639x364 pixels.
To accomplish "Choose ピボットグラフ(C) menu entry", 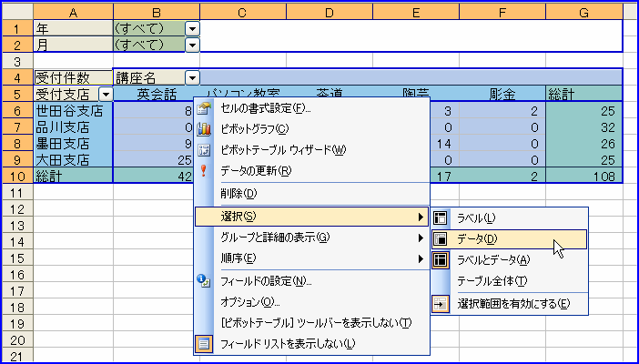I will (x=311, y=129).
